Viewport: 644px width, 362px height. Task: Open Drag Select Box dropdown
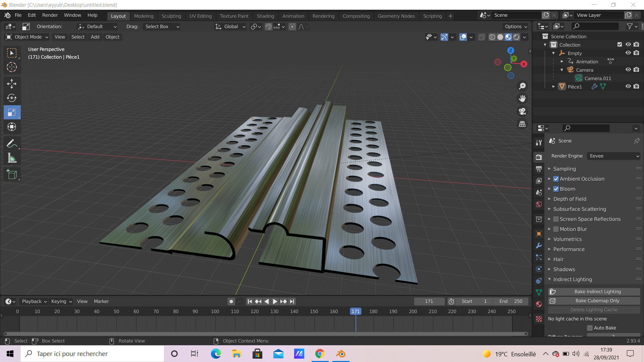coord(162,26)
